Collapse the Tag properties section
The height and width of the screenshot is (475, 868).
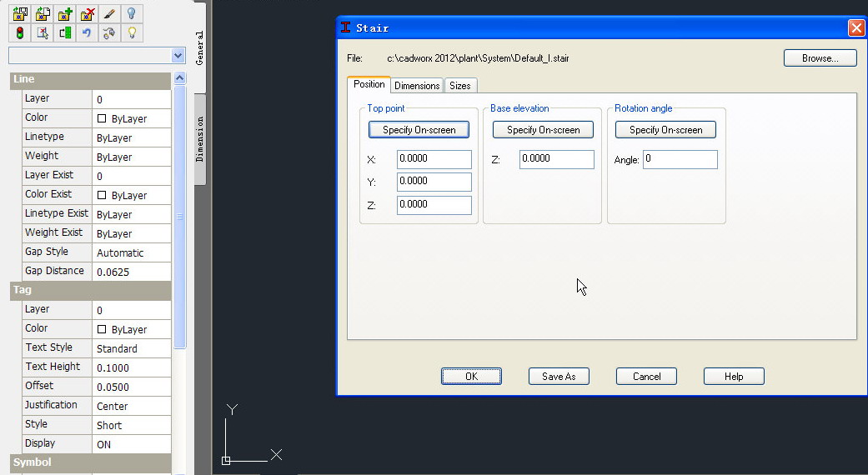[x=90, y=290]
